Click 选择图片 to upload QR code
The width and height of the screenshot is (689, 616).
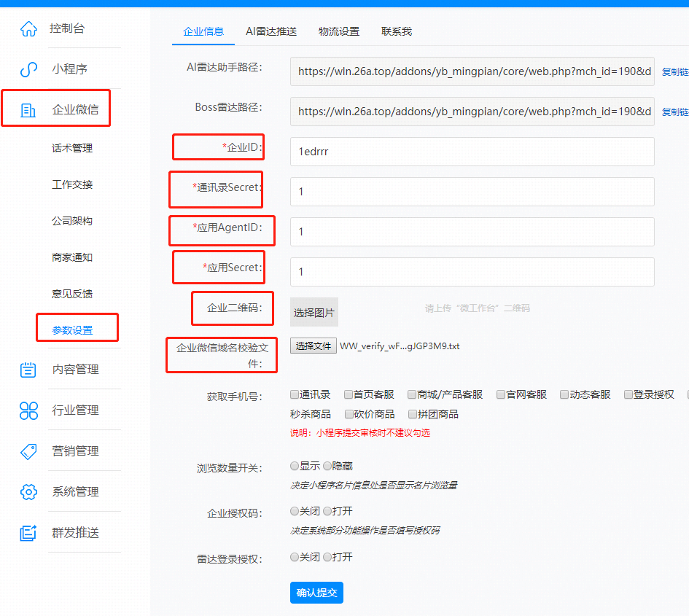pos(314,312)
